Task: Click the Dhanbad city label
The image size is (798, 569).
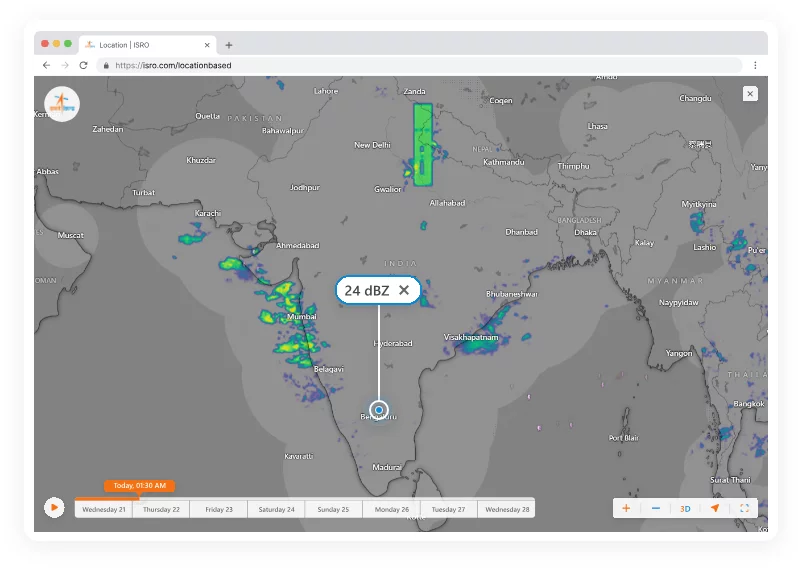Action: (x=521, y=232)
